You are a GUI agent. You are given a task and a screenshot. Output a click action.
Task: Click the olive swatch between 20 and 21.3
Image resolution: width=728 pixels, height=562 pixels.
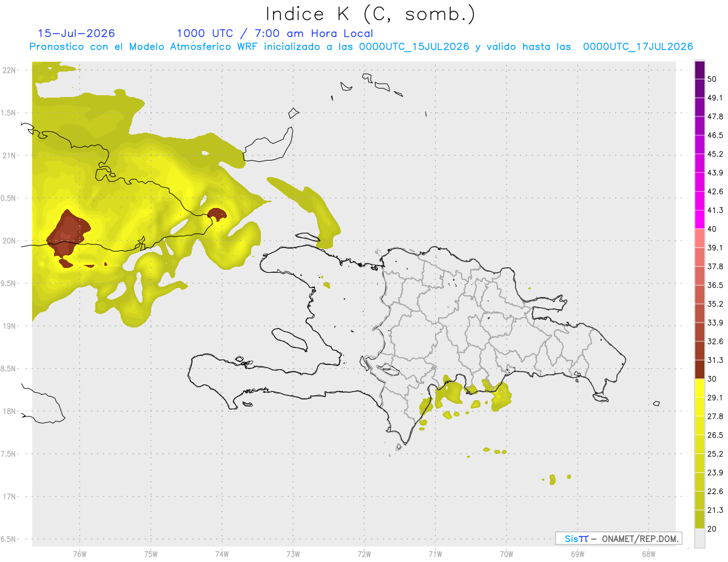pos(699,520)
